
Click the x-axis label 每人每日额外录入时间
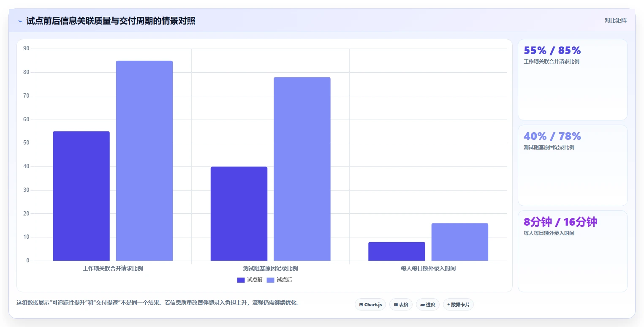point(428,268)
